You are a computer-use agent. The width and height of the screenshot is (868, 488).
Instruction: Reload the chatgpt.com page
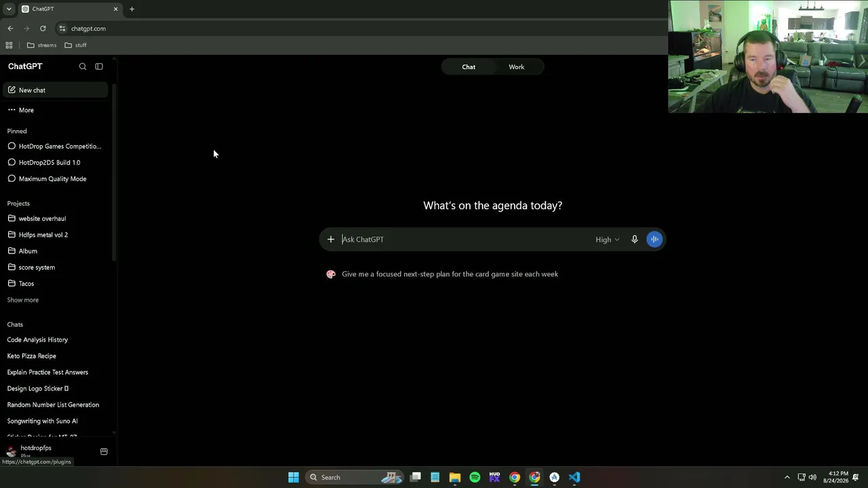[43, 28]
